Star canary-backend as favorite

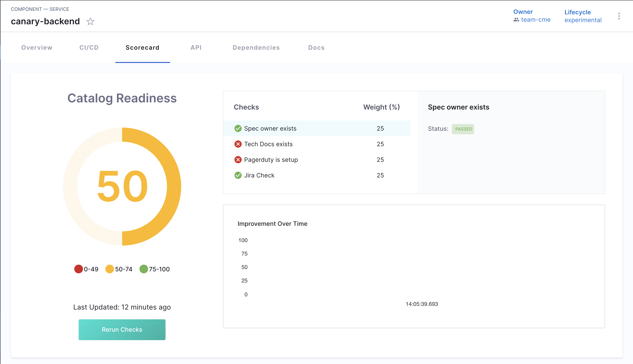[x=90, y=21]
